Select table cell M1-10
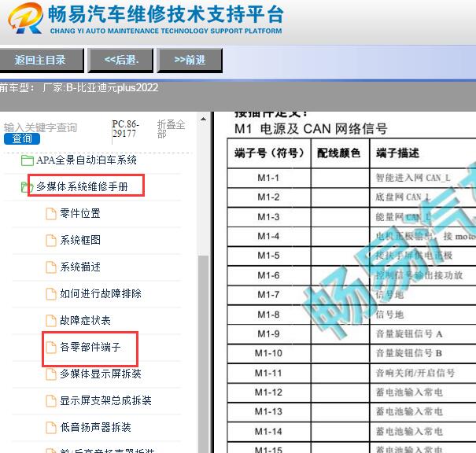 [x=268, y=353]
